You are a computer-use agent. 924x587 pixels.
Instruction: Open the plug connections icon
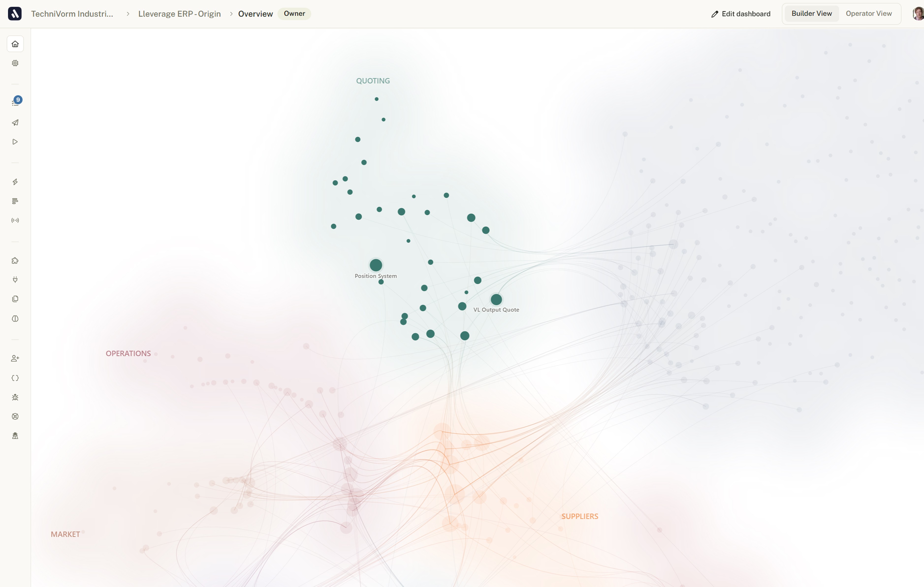15,279
